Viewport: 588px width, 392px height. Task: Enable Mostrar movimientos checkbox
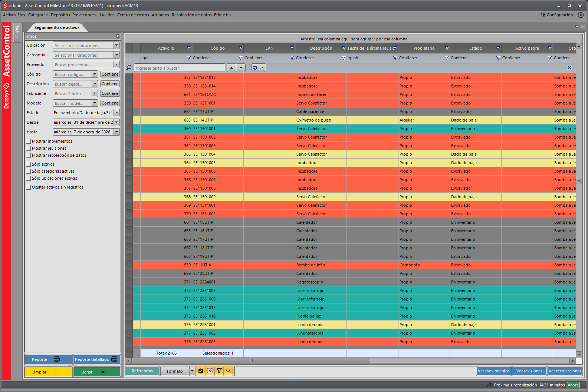tap(29, 141)
